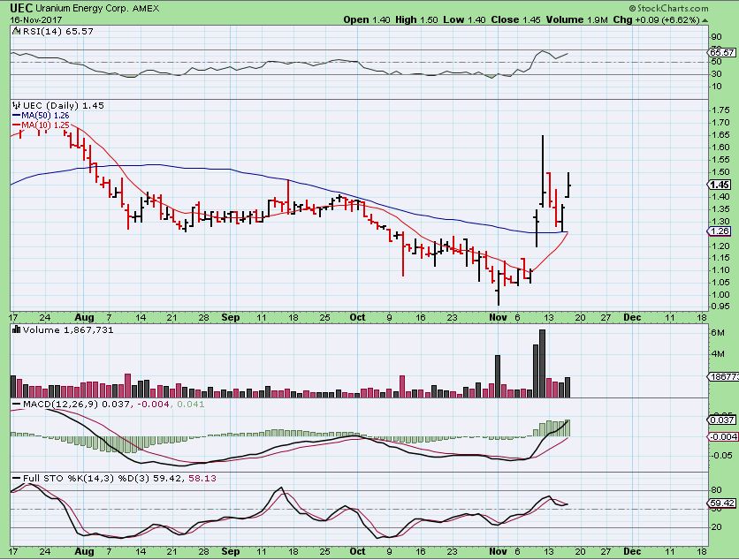The width and height of the screenshot is (739, 560).
Task: Open the StockCharts.com copyright link
Action: pyautogui.click(x=668, y=8)
